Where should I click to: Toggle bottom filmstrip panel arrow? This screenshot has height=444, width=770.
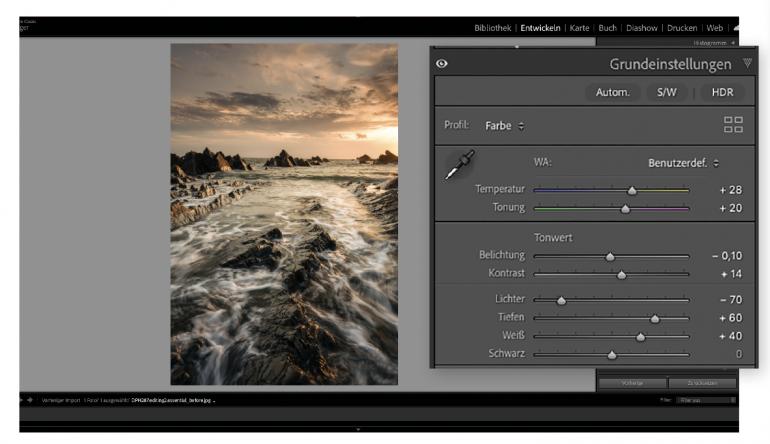point(358,429)
